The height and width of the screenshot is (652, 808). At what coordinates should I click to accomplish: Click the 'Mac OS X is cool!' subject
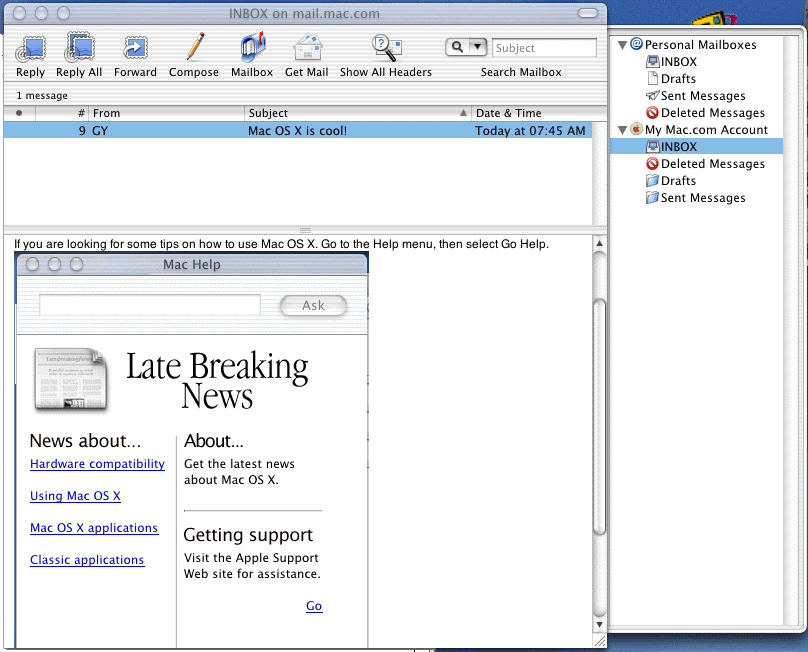point(297,131)
